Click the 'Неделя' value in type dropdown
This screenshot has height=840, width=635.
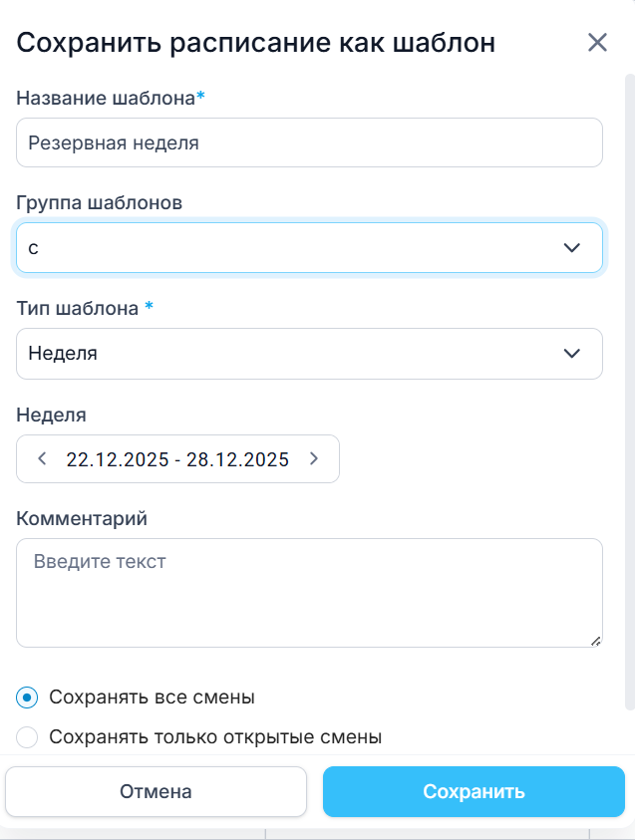[63, 353]
